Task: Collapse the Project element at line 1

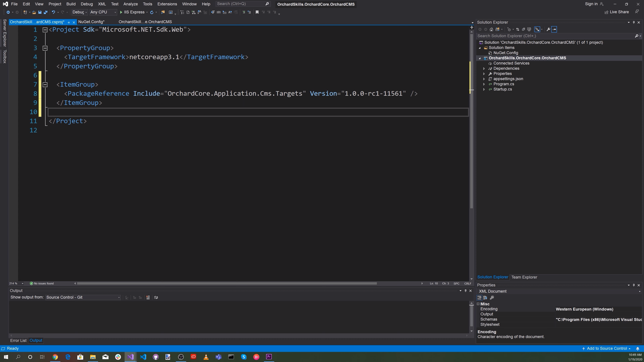Action: (x=45, y=30)
